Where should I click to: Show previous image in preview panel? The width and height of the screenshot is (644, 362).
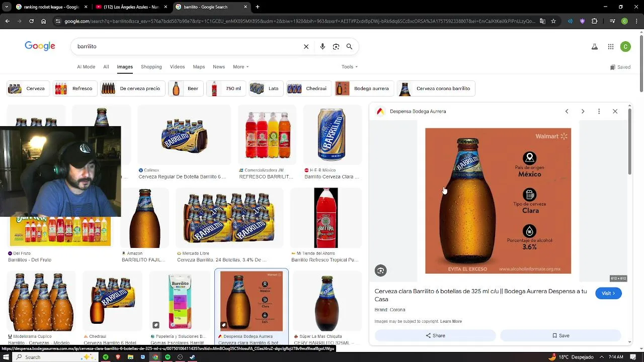(x=567, y=111)
